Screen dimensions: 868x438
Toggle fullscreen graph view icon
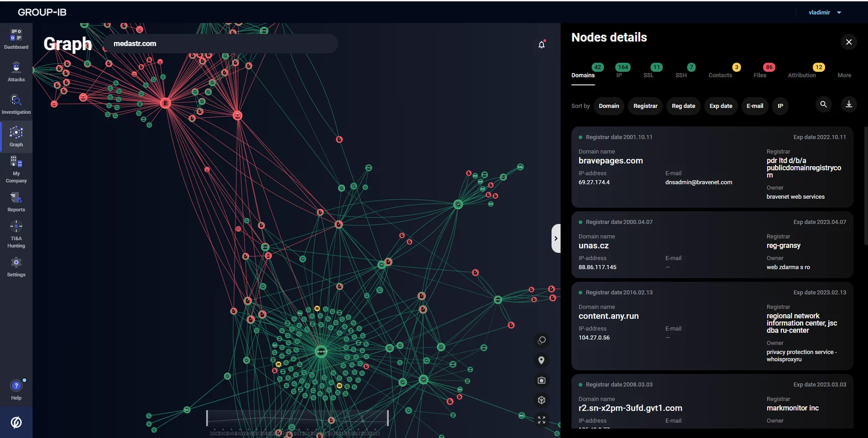(x=541, y=420)
